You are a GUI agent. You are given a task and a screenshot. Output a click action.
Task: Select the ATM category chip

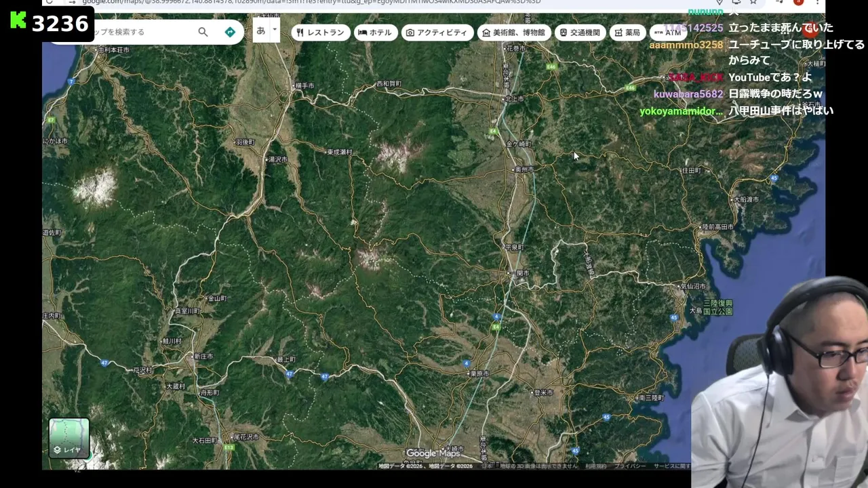coord(668,33)
